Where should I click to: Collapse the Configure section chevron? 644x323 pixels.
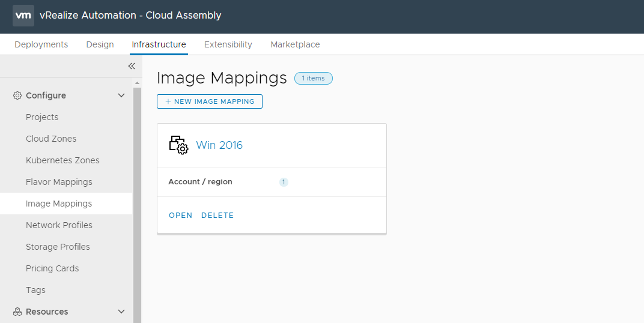pos(121,95)
